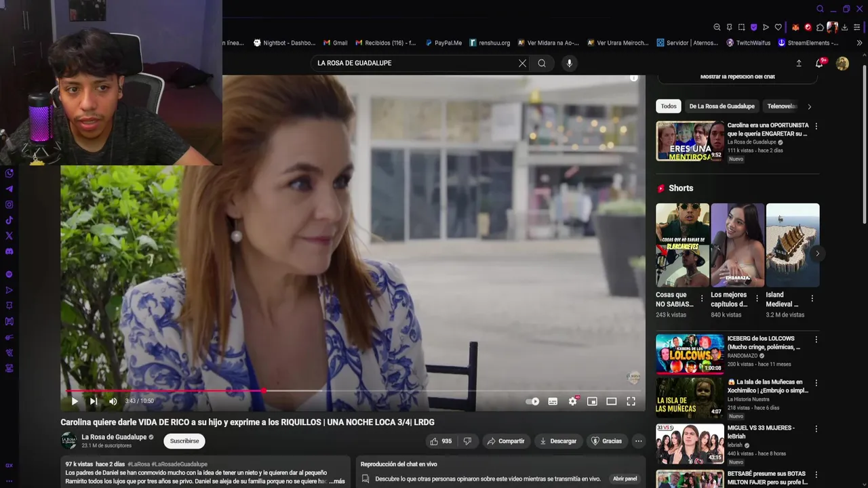Click the Gracias thanks button
This screenshot has height=488, width=868.
(x=607, y=441)
